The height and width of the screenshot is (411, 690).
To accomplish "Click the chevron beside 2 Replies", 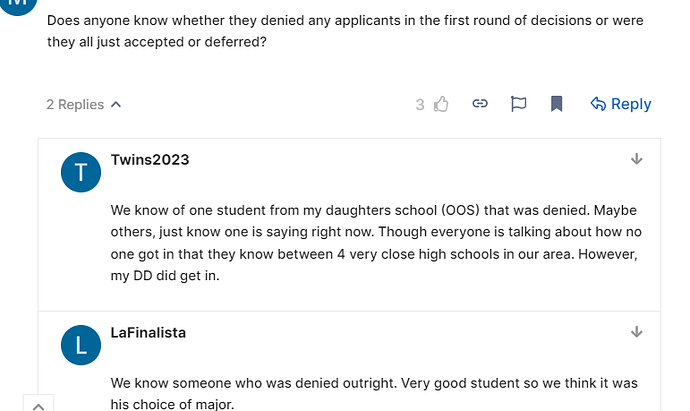I will (x=116, y=104).
